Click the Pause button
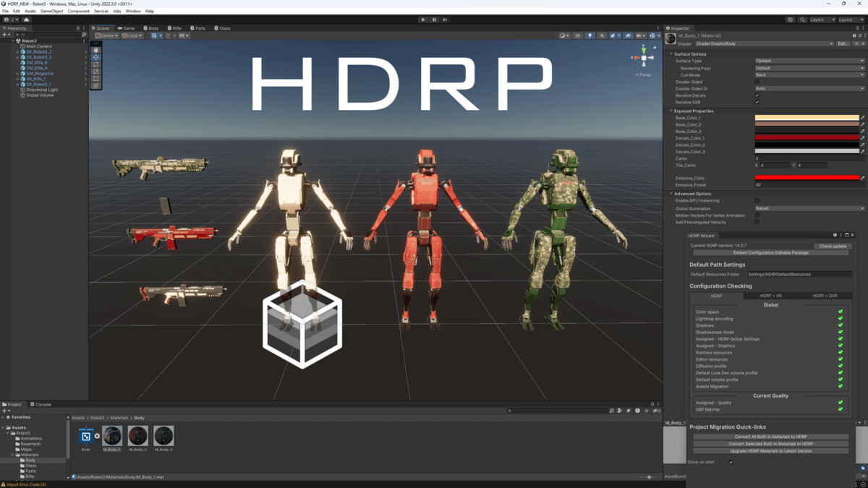The width and height of the screenshot is (868, 488). point(434,20)
